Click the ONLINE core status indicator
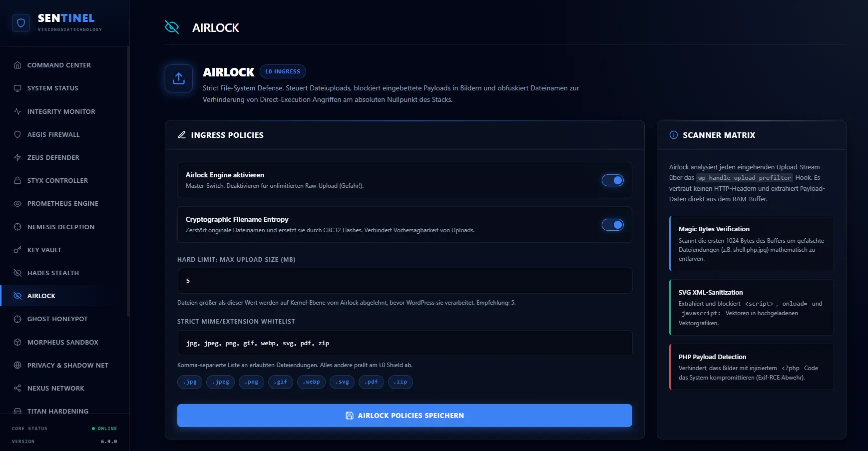 [104, 429]
